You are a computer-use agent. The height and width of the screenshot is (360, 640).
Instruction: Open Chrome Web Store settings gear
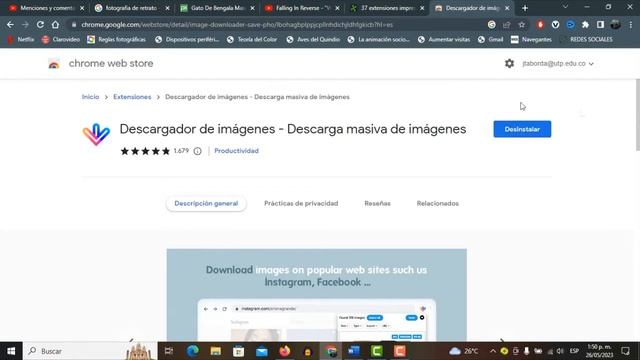pyautogui.click(x=509, y=63)
